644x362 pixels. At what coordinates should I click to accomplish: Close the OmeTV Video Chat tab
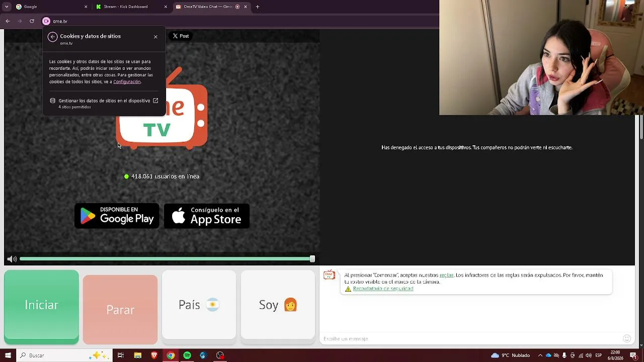246,7
